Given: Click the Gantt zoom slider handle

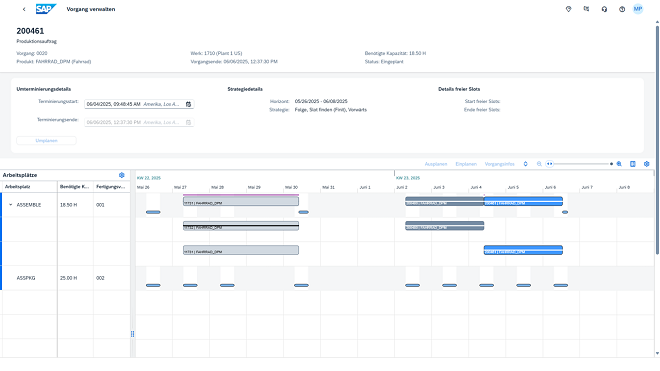Looking at the screenshot, I should pyautogui.click(x=549, y=164).
